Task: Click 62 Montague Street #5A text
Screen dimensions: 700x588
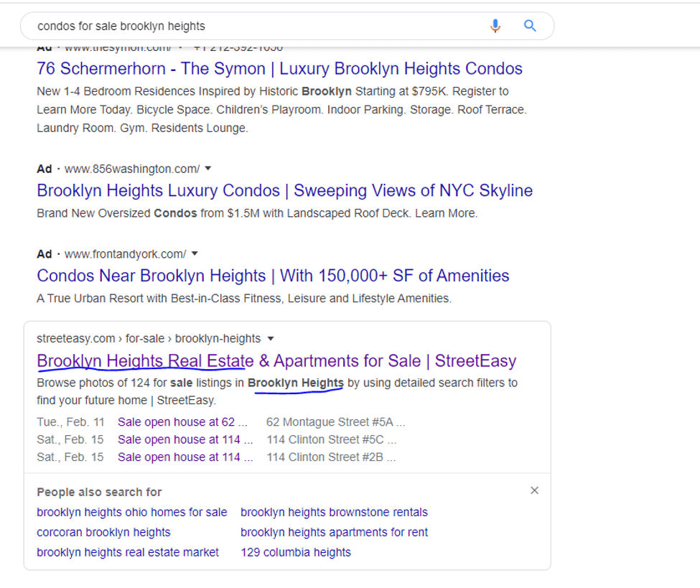Action: coord(336,422)
